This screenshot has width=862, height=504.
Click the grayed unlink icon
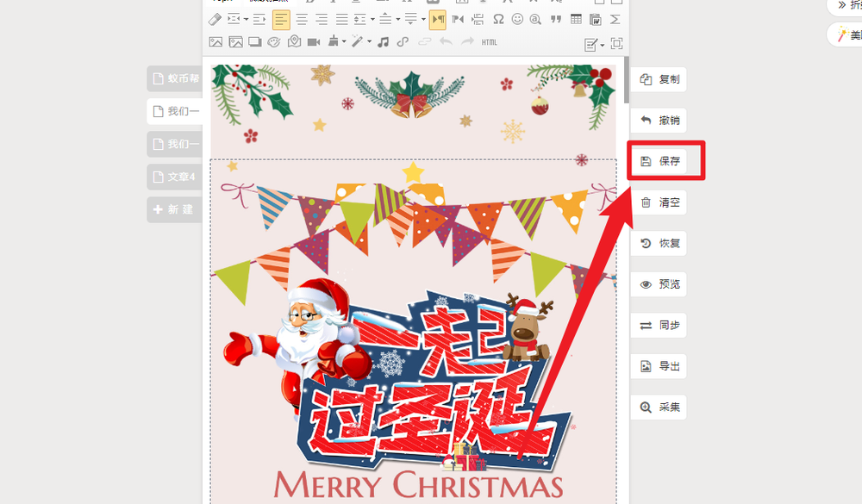[424, 41]
